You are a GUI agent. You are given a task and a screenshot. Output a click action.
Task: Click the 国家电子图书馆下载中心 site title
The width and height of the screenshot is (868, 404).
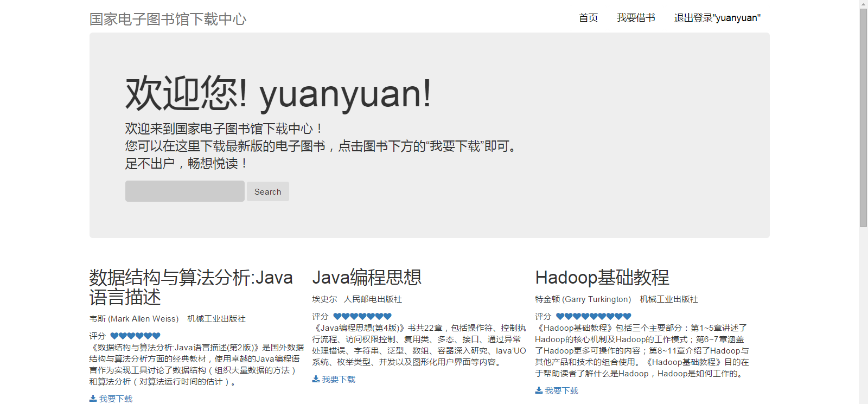click(168, 20)
